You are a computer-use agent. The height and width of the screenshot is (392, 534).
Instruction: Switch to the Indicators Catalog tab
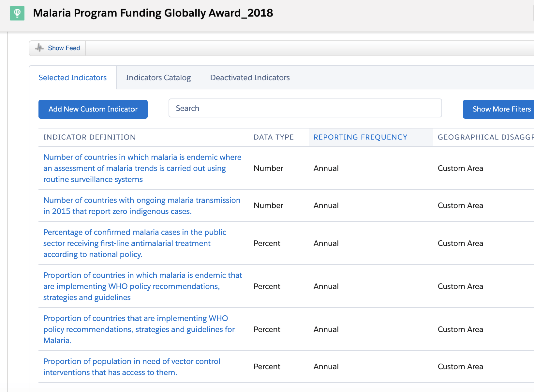158,78
